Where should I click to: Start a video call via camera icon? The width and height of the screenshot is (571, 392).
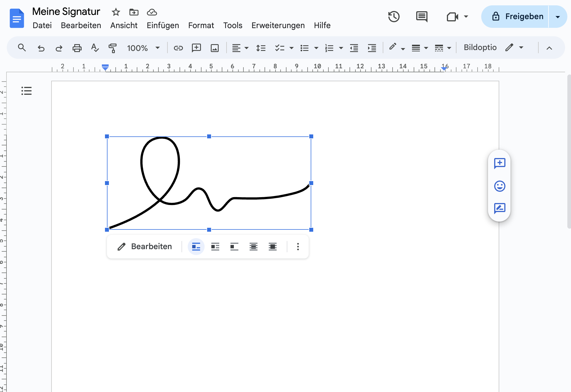453,17
